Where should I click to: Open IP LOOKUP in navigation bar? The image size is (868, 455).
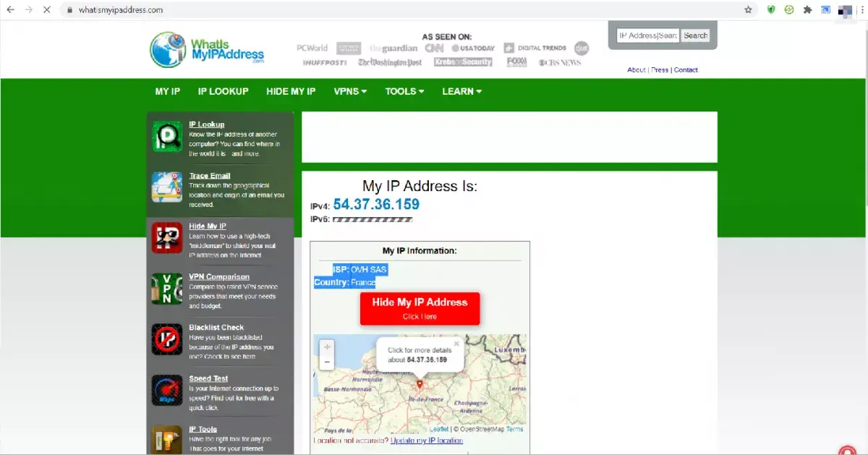(224, 91)
